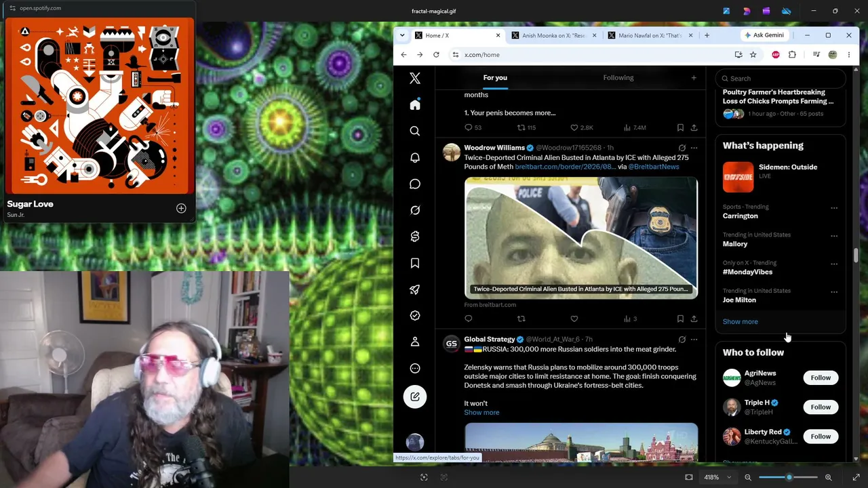Open Bookmarks in the X sidebar

coord(415,263)
